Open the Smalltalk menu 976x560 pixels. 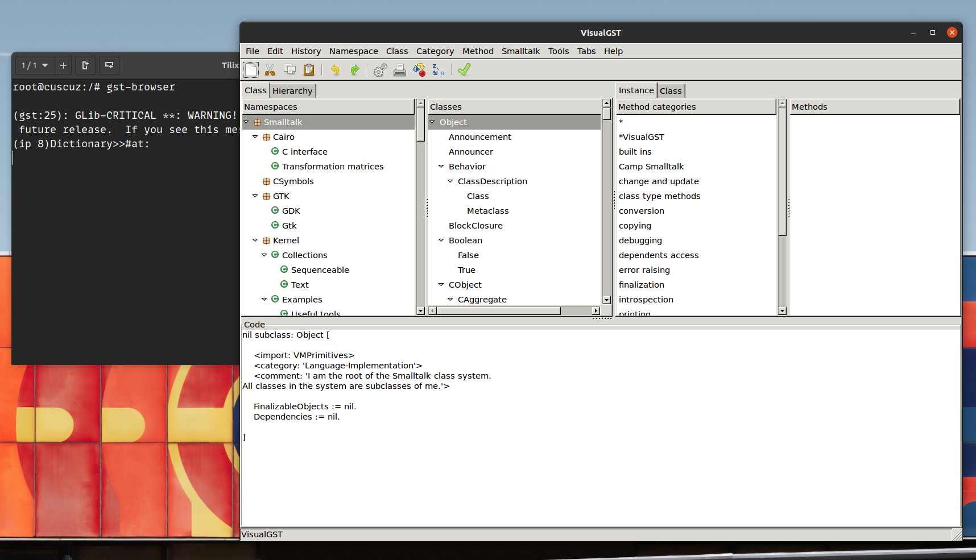(521, 51)
